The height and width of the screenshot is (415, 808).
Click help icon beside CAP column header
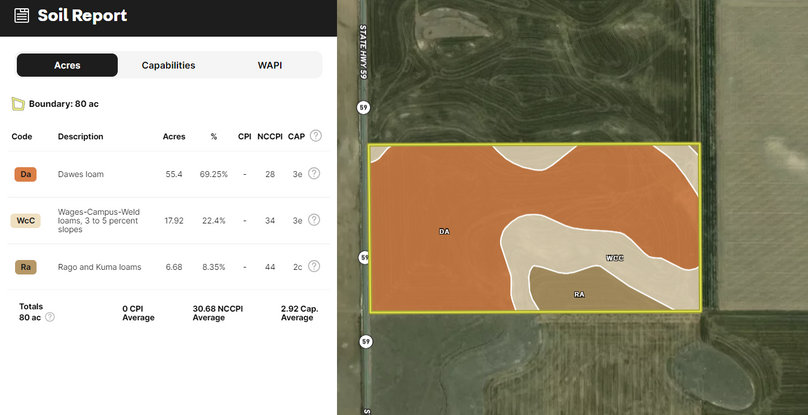point(316,136)
